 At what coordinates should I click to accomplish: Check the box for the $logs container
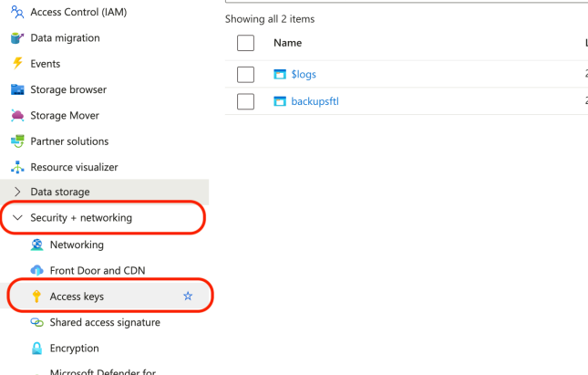click(x=245, y=75)
